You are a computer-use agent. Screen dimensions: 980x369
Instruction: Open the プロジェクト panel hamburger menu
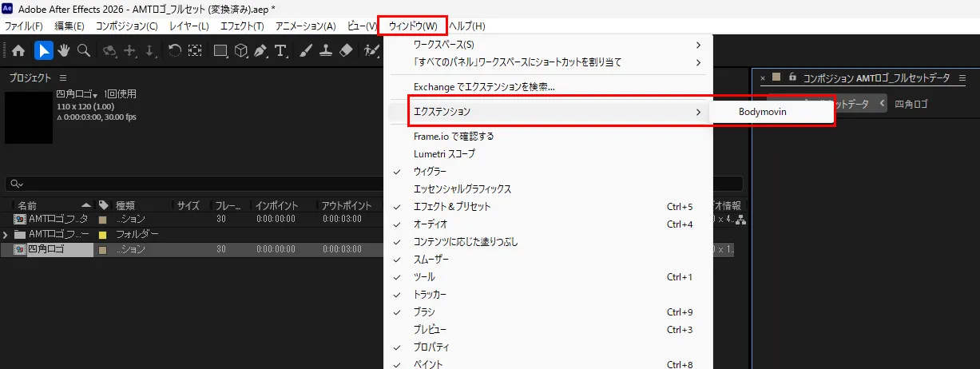tap(63, 77)
